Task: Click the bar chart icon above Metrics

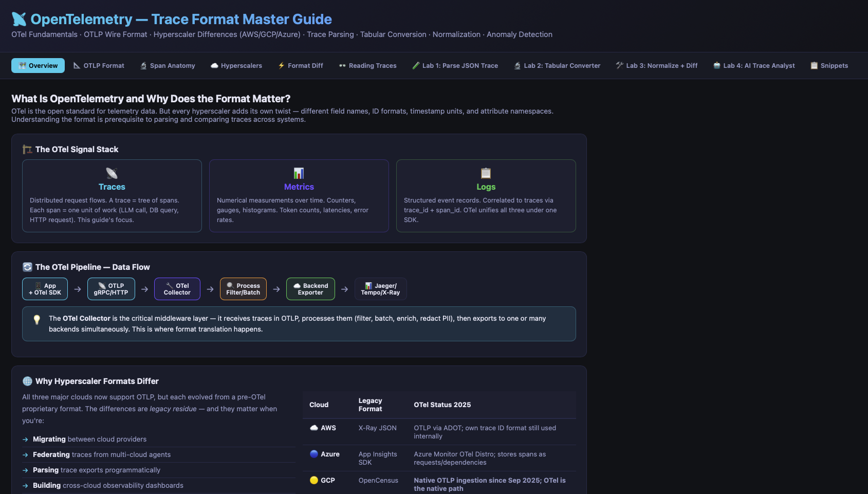Action: pyautogui.click(x=299, y=173)
